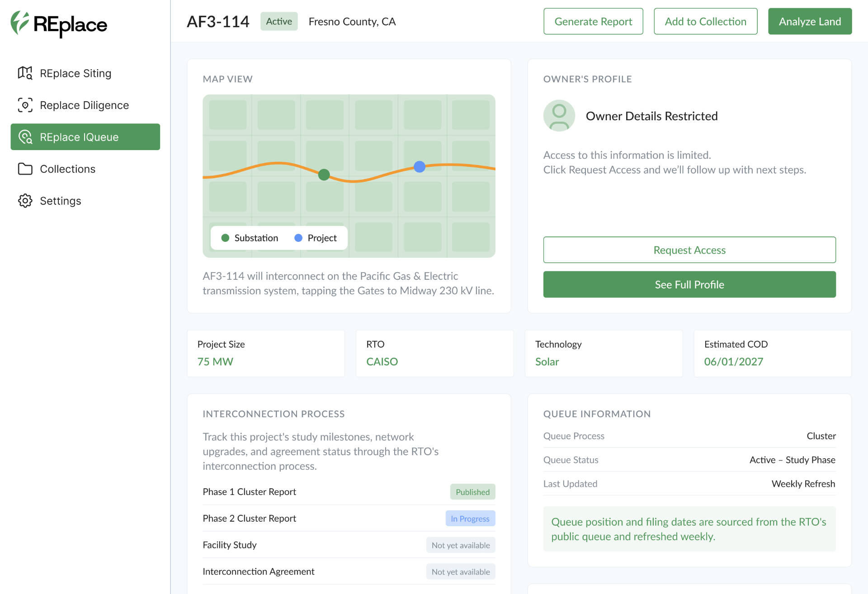Click the owner avatar placeholder icon

pos(559,116)
